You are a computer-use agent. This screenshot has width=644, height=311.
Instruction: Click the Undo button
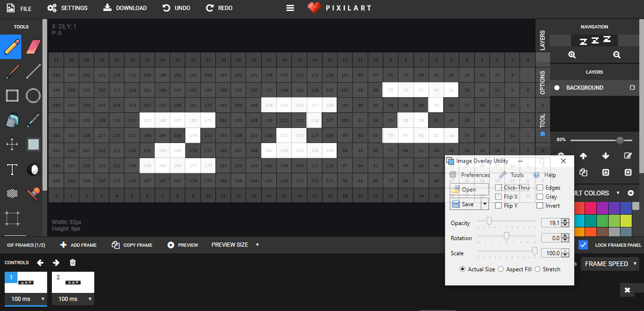(176, 8)
